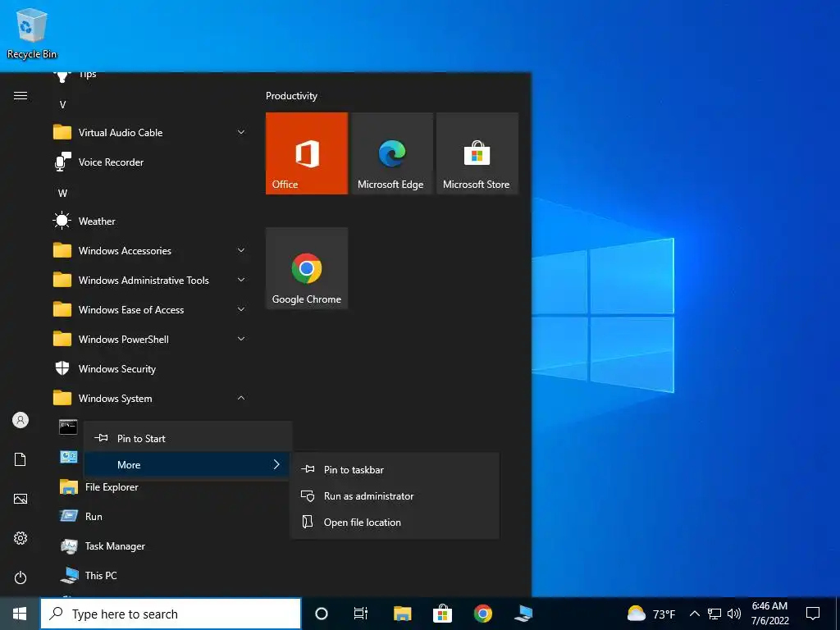Launch the Microsoft Edge tile

pyautogui.click(x=391, y=153)
